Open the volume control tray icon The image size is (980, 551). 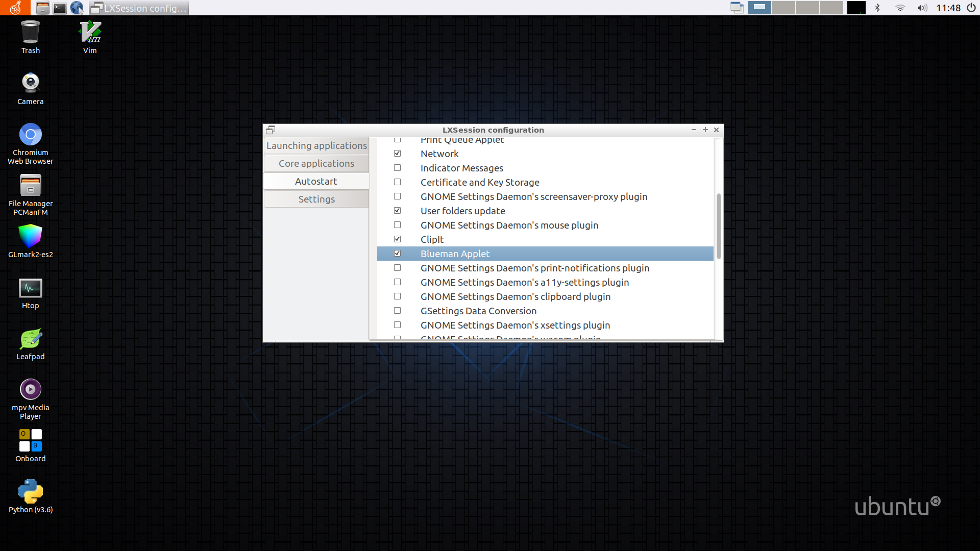(x=922, y=8)
